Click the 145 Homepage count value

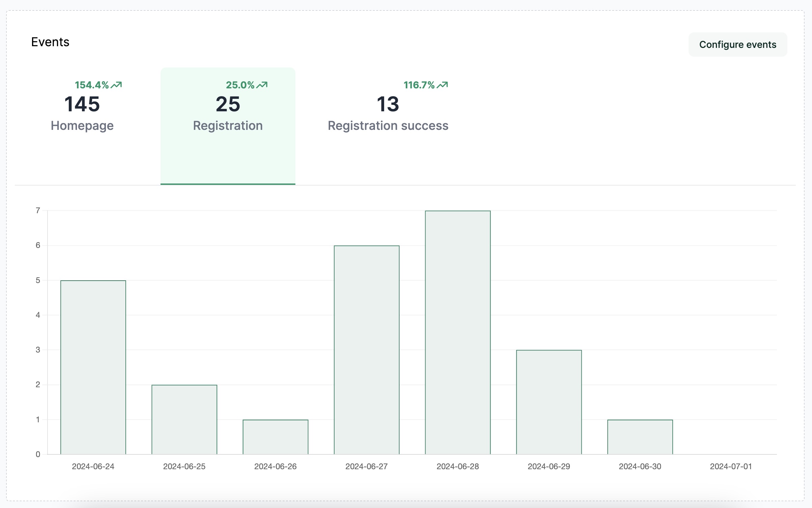(x=82, y=104)
